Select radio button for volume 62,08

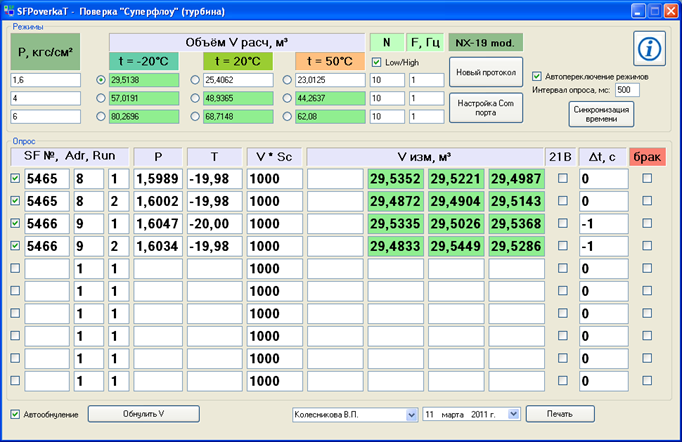pos(287,116)
